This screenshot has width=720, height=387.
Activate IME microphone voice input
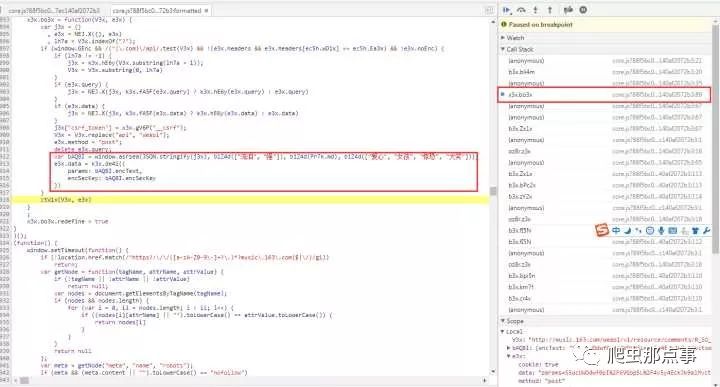tap(661, 230)
